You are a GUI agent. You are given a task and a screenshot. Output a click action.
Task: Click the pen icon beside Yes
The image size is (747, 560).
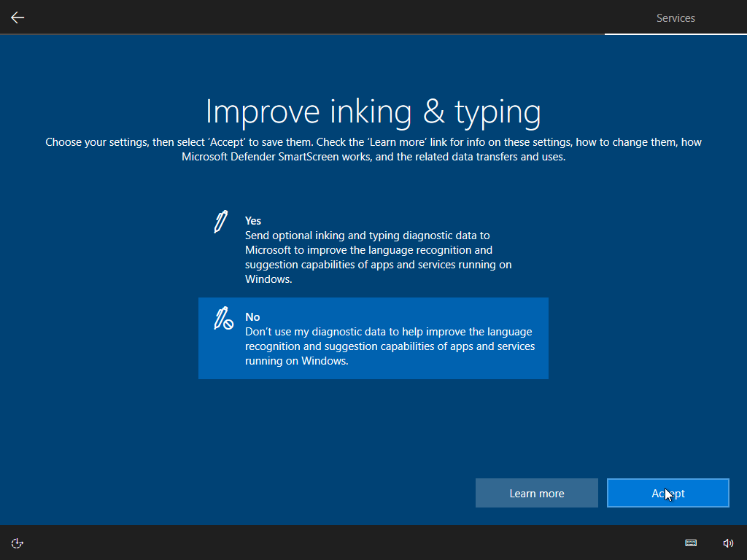(220, 222)
